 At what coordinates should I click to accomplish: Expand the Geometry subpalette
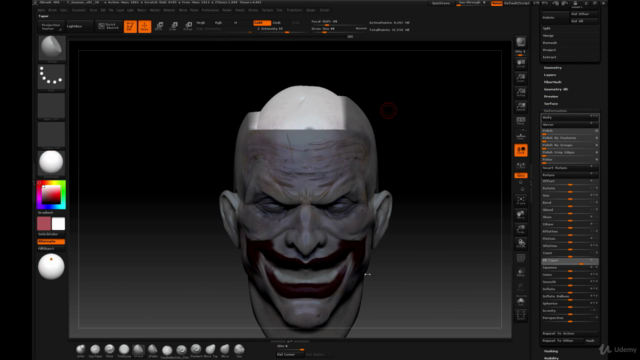pyautogui.click(x=553, y=68)
